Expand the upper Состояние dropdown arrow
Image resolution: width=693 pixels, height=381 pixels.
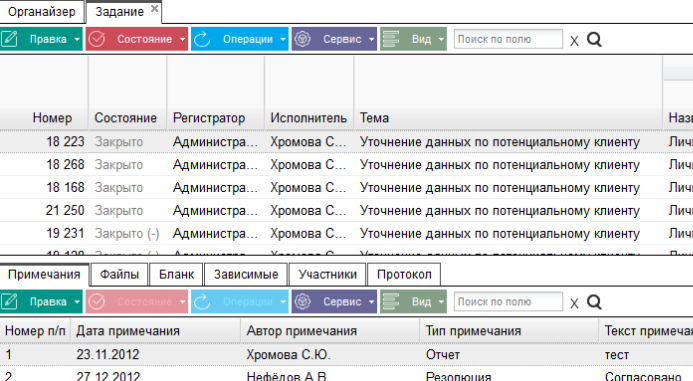coord(183,39)
